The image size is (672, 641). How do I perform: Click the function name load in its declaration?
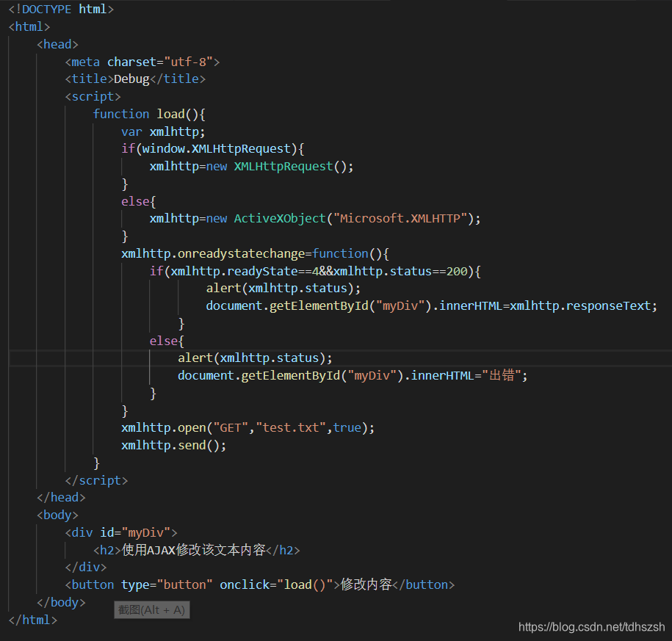click(x=170, y=114)
